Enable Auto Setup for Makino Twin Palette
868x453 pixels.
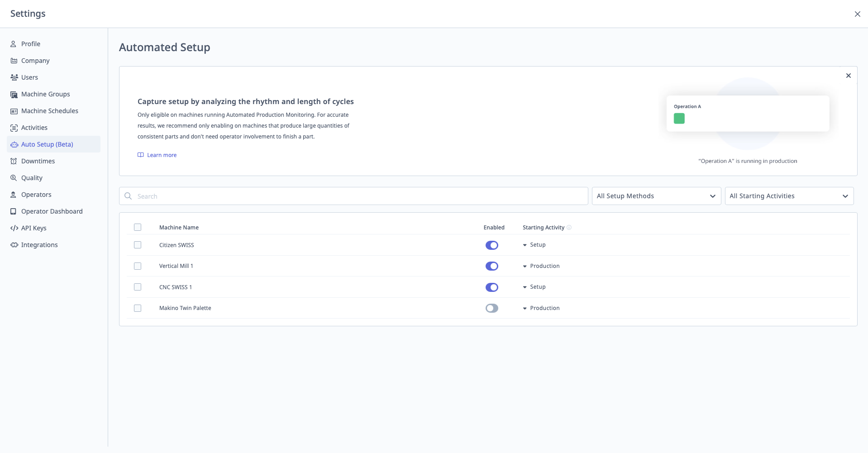[491, 308]
